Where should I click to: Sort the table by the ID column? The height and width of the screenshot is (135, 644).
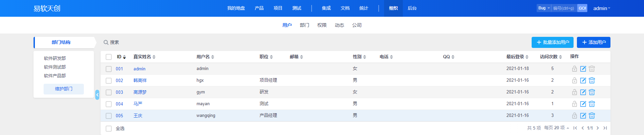[121, 57]
